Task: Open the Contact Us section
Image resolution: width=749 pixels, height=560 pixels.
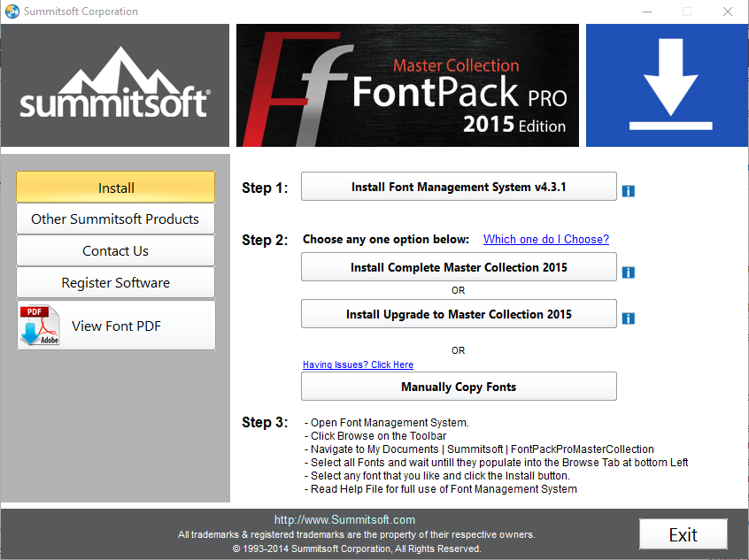Action: (x=116, y=250)
